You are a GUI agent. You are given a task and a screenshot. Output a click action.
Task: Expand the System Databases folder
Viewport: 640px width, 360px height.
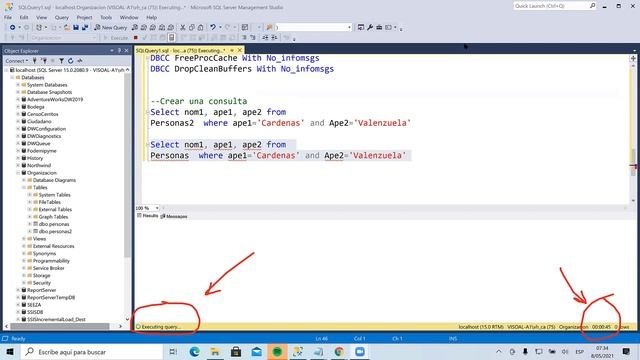tap(18, 85)
